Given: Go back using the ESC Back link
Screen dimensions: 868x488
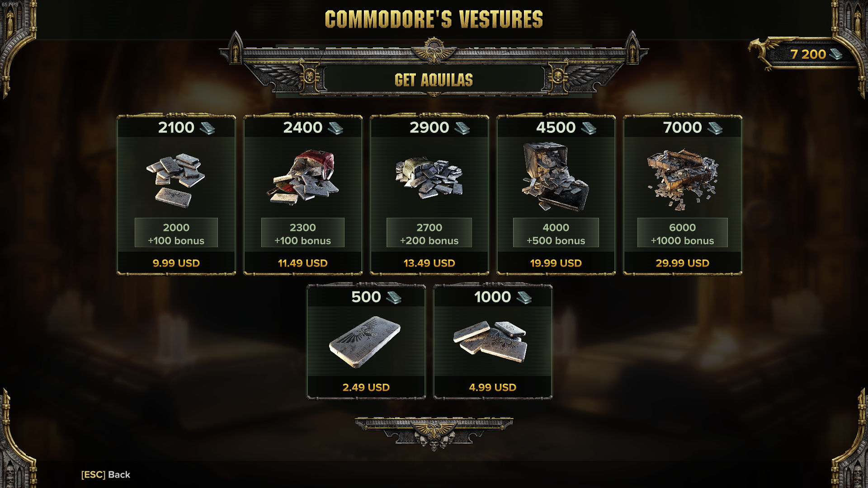Looking at the screenshot, I should click(x=106, y=474).
